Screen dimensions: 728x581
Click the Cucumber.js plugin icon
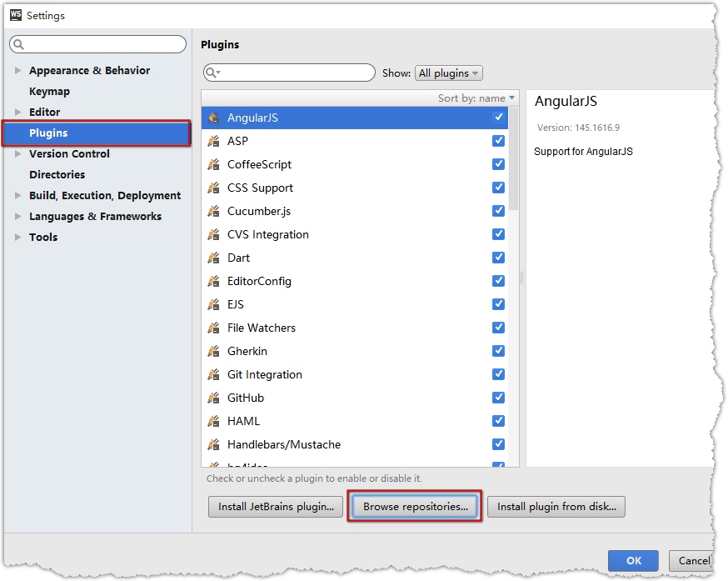(213, 211)
